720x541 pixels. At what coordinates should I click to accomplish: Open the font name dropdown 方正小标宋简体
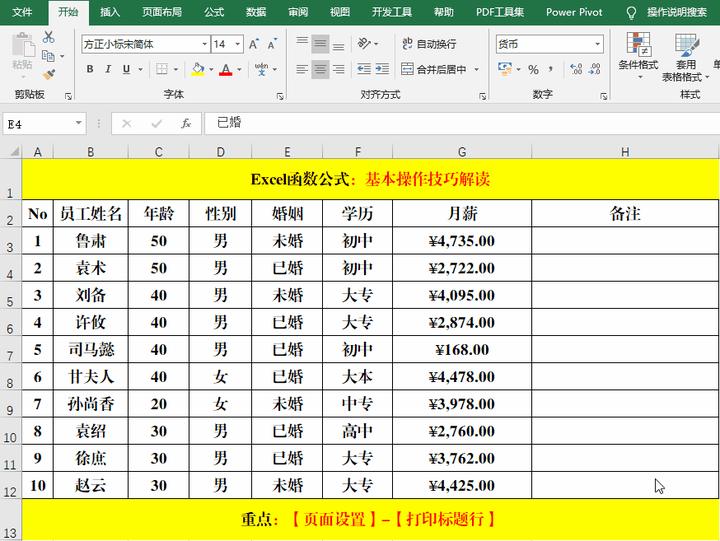[205, 44]
